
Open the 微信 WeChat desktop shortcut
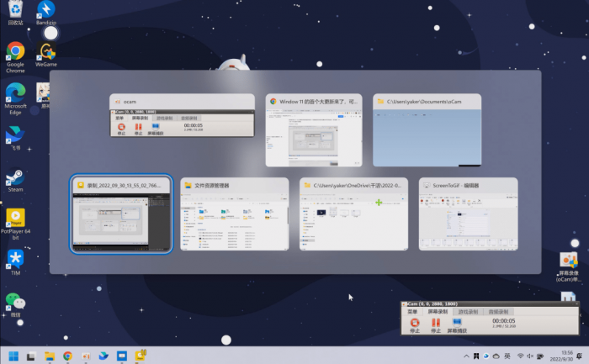pos(15,304)
